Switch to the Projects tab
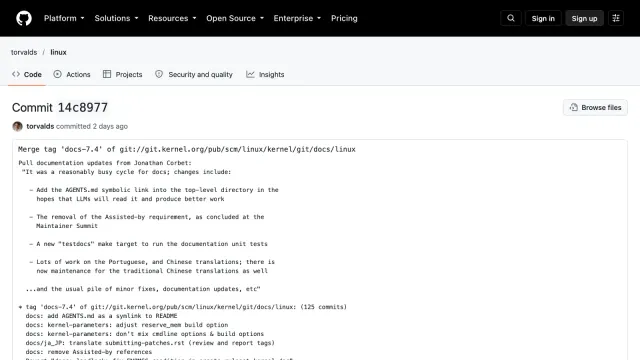640x360 pixels. [x=122, y=75]
